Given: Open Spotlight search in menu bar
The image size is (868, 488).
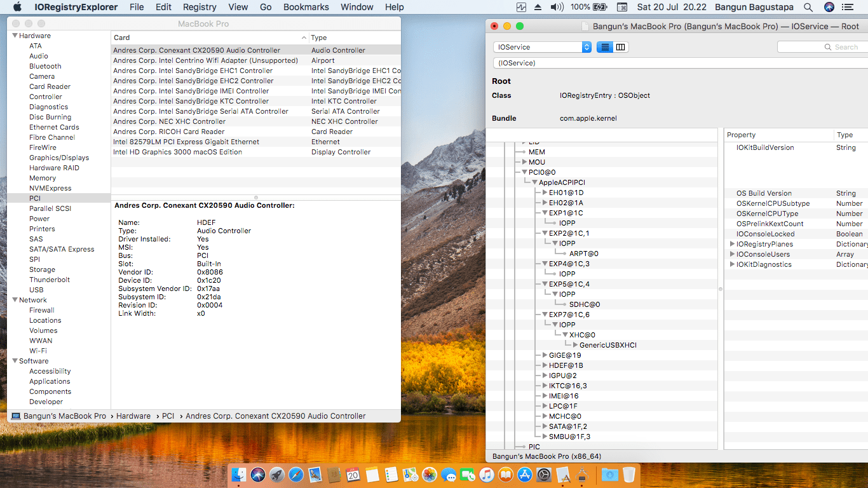Looking at the screenshot, I should coord(808,7).
